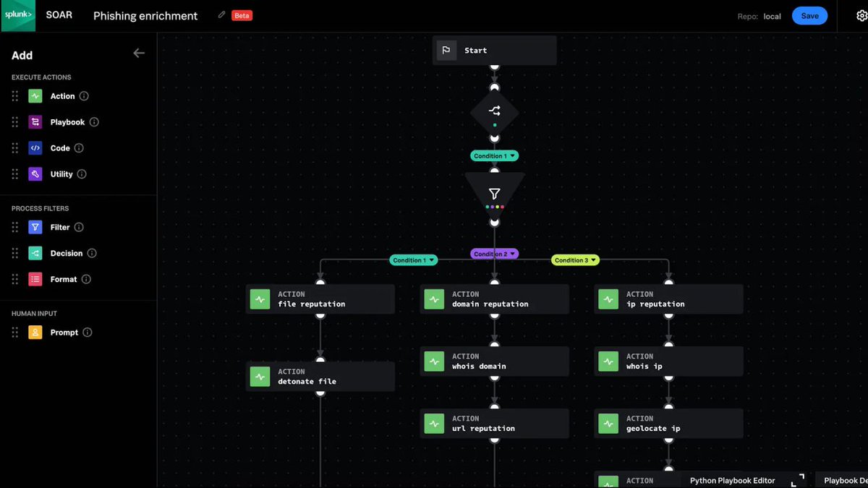The image size is (868, 488).
Task: Open settings gear icon
Action: (861, 16)
